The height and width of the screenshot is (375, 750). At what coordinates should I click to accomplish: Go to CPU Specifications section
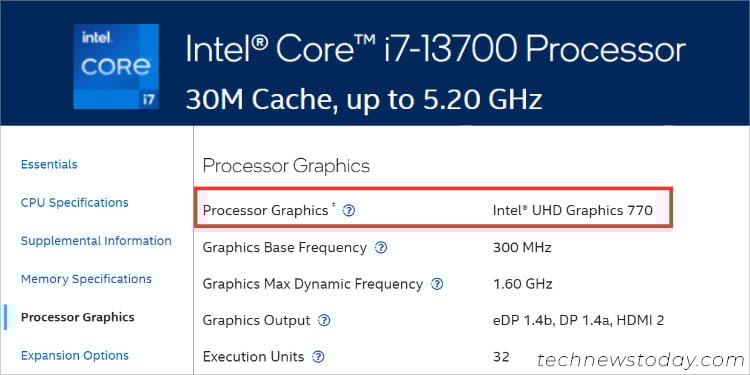coord(75,203)
